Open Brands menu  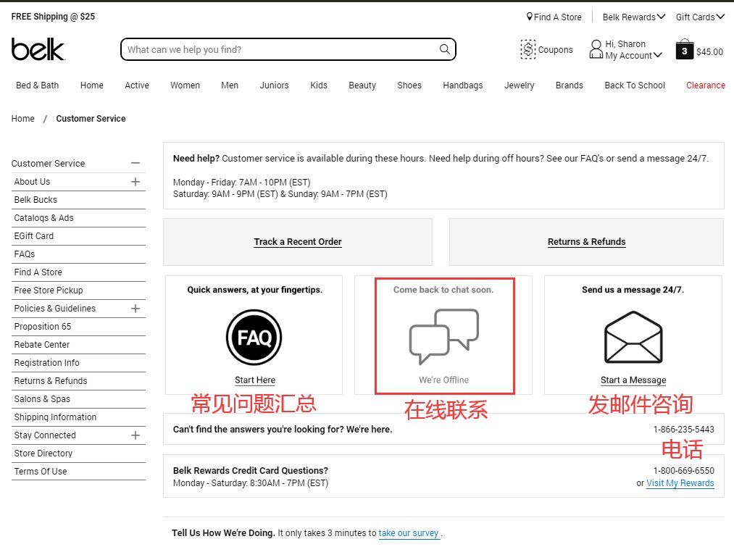[x=570, y=85]
